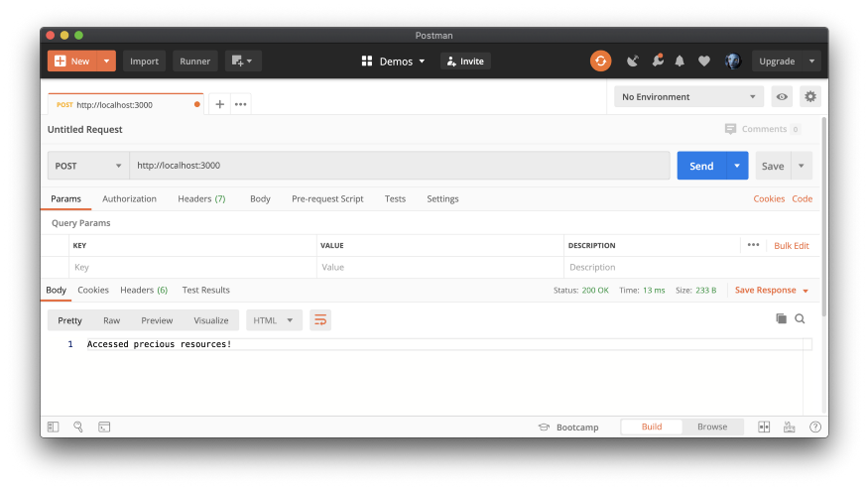868x490 pixels.
Task: Click the Bootcamp graduation cap
Action: pos(544,427)
